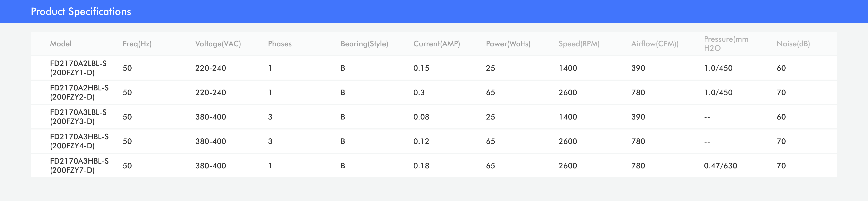Select the Airflow(CFM) column header
Image resolution: width=868 pixels, height=201 pixels.
[x=655, y=44]
